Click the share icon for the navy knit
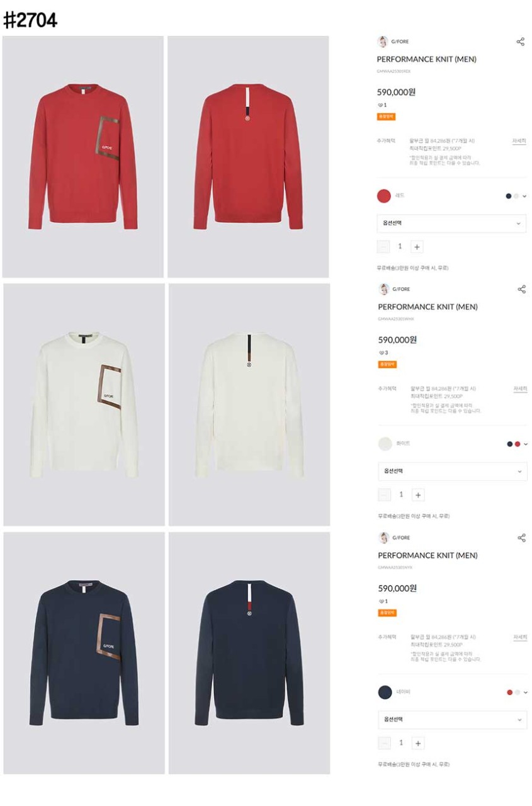 (x=521, y=538)
